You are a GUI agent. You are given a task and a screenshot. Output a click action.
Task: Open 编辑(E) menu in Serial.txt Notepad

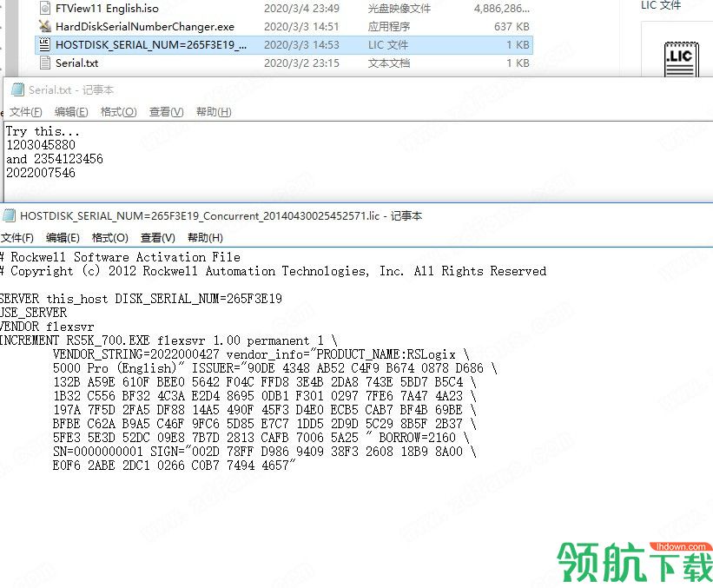[71, 112]
